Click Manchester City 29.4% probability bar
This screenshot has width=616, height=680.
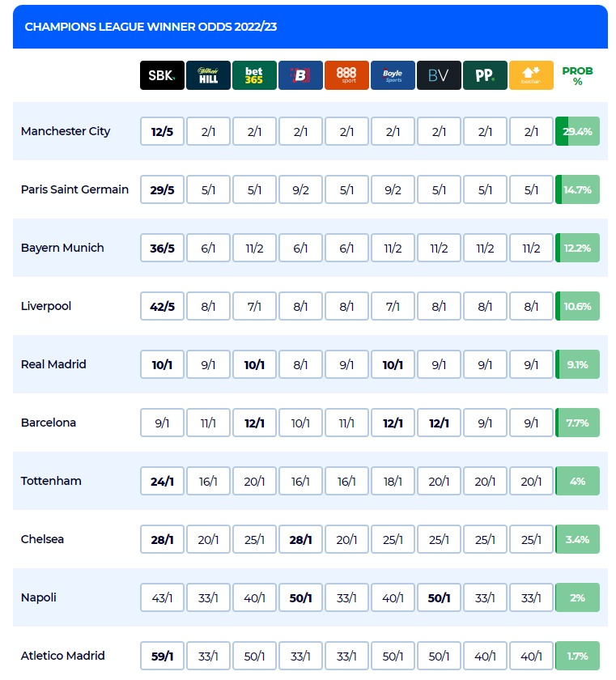point(577,131)
